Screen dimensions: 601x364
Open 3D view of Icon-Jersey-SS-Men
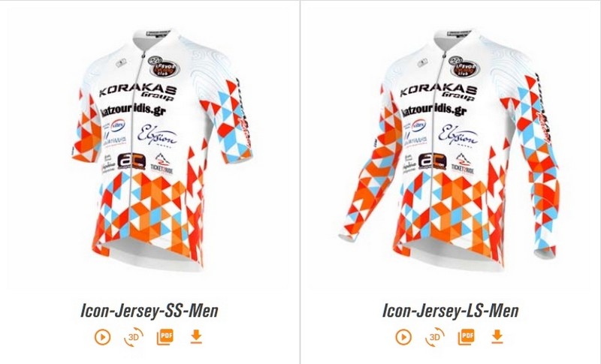(x=134, y=337)
